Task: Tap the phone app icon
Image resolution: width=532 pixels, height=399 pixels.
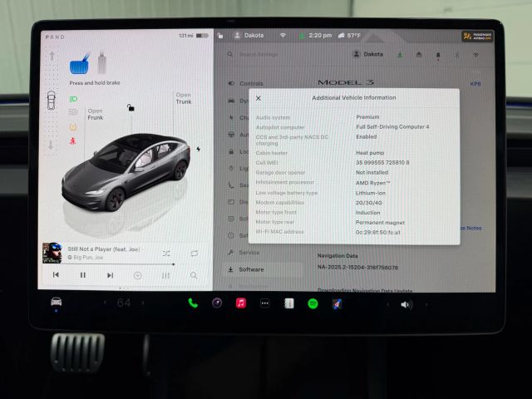Action: click(193, 303)
